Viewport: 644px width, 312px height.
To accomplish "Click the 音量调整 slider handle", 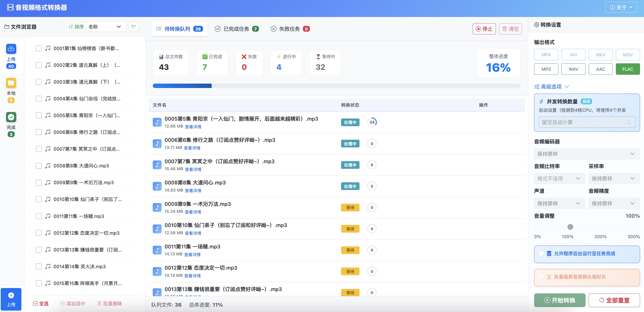I will 570,227.
